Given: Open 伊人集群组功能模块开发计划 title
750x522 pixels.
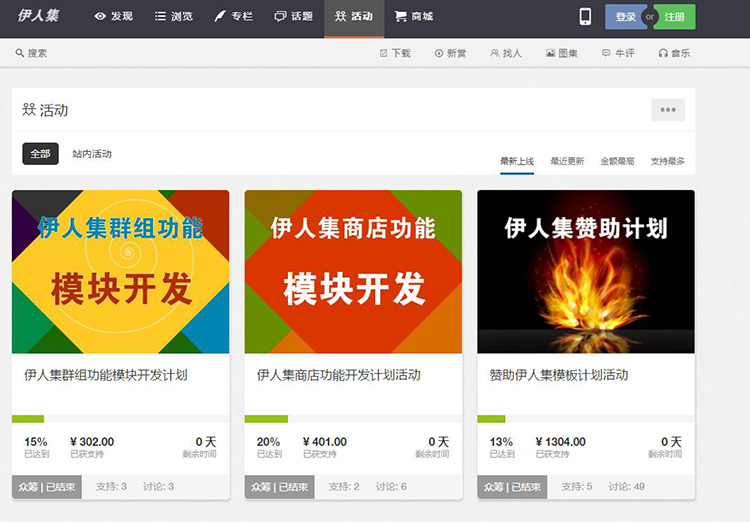Looking at the screenshot, I should point(106,375).
